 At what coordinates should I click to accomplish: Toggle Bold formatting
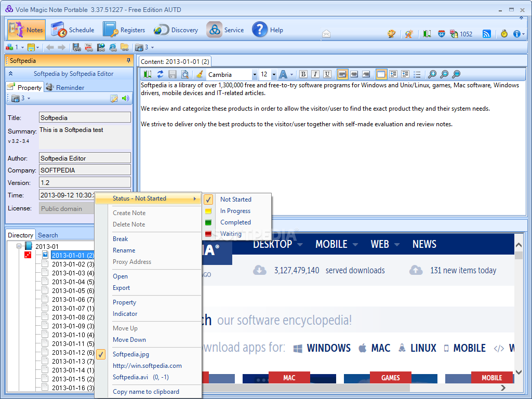point(303,74)
